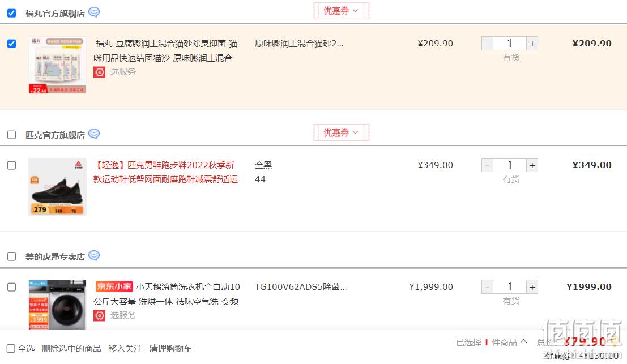Select the 匹克 running shoes item checkbox
The height and width of the screenshot is (364, 627).
(x=11, y=165)
